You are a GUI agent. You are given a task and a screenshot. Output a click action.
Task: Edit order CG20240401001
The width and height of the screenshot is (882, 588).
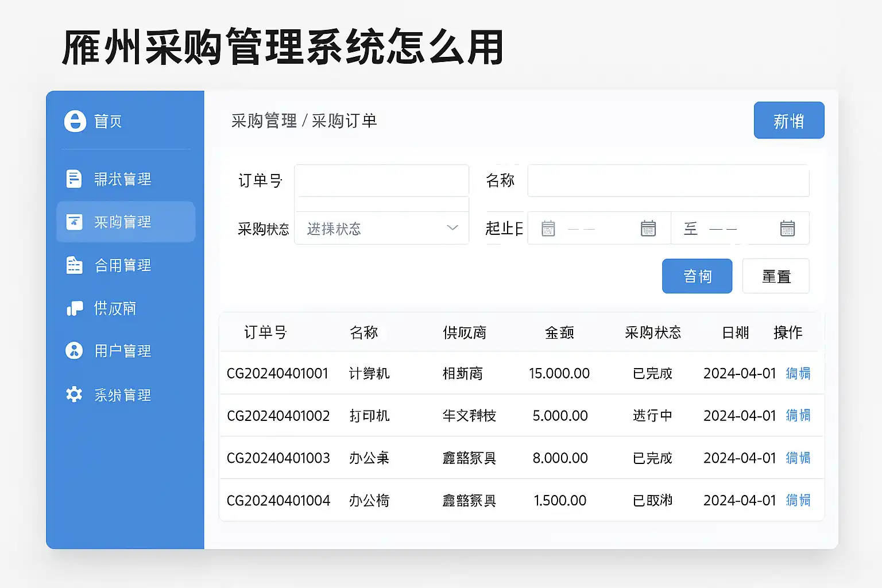point(798,373)
